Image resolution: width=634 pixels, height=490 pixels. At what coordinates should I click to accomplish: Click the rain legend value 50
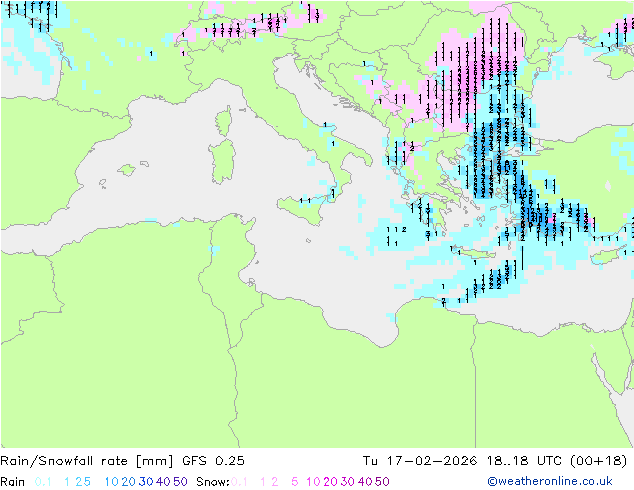pos(180,482)
